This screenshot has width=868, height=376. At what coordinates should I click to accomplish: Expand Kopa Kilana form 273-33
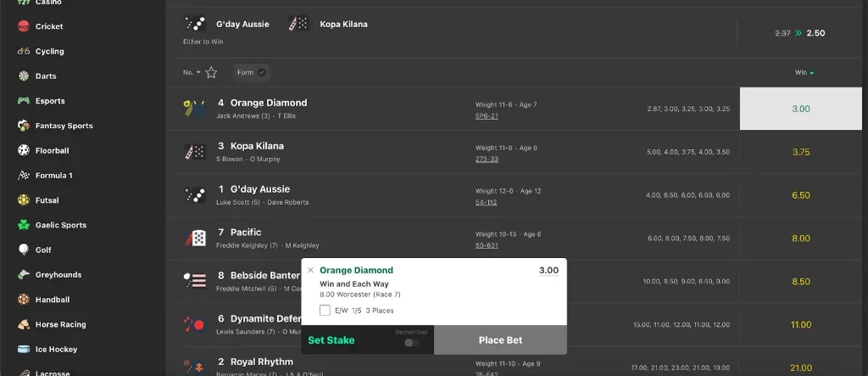coord(487,159)
